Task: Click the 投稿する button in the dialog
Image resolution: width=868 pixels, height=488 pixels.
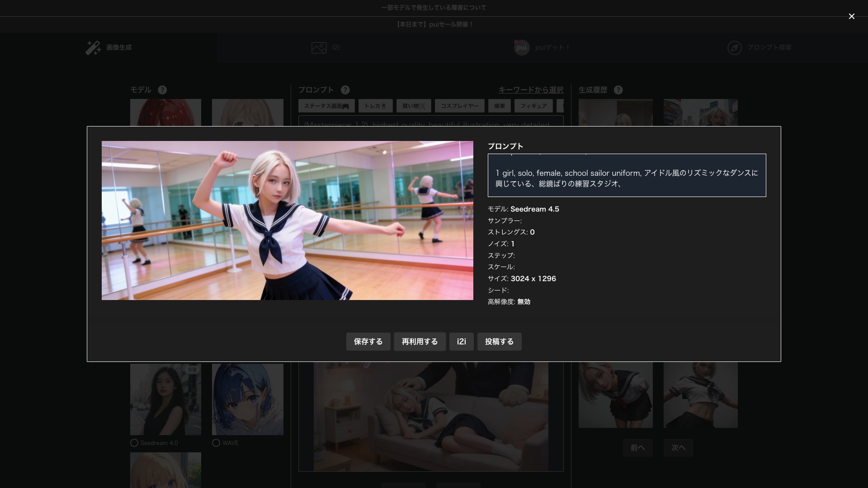Action: coord(499,342)
